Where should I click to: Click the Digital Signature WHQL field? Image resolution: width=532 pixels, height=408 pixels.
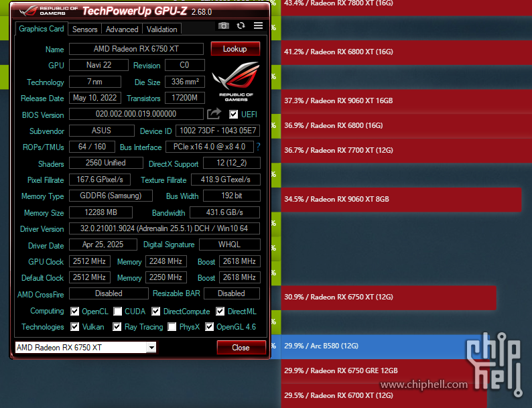click(230, 245)
